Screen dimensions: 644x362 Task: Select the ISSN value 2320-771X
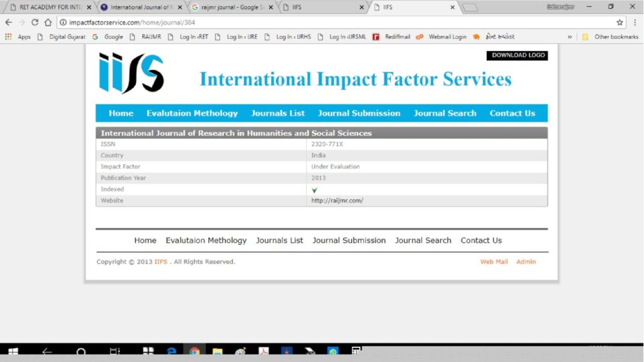(327, 144)
